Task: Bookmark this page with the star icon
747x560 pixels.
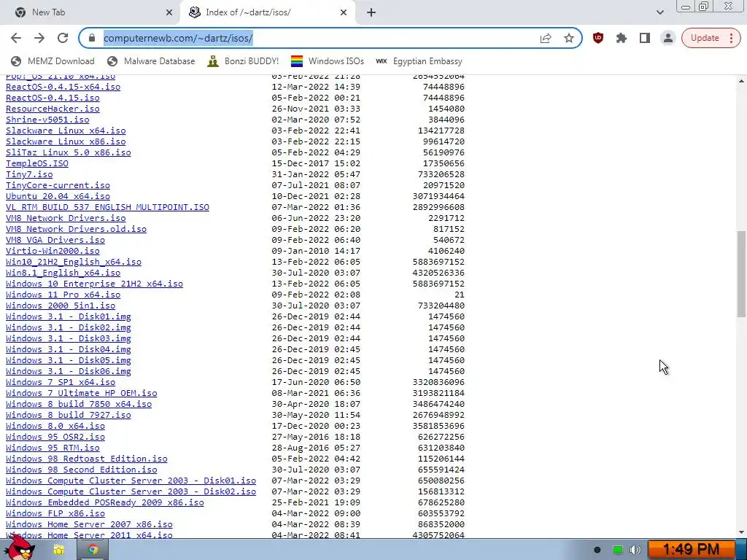Action: click(x=569, y=38)
